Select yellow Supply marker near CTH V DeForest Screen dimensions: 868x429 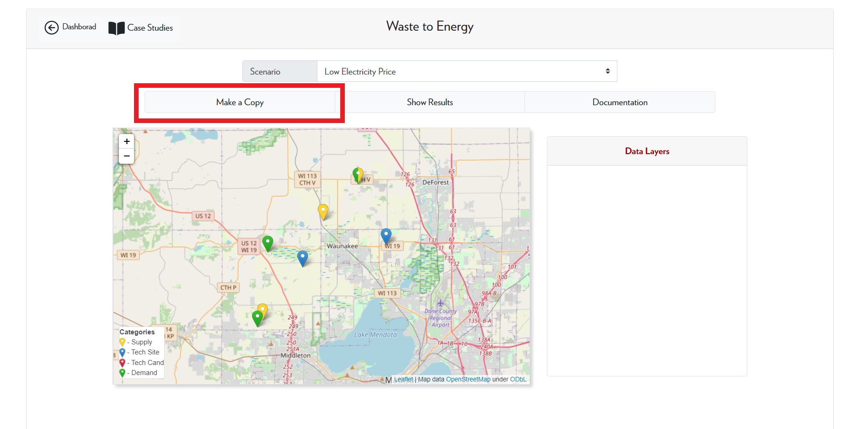pos(359,173)
